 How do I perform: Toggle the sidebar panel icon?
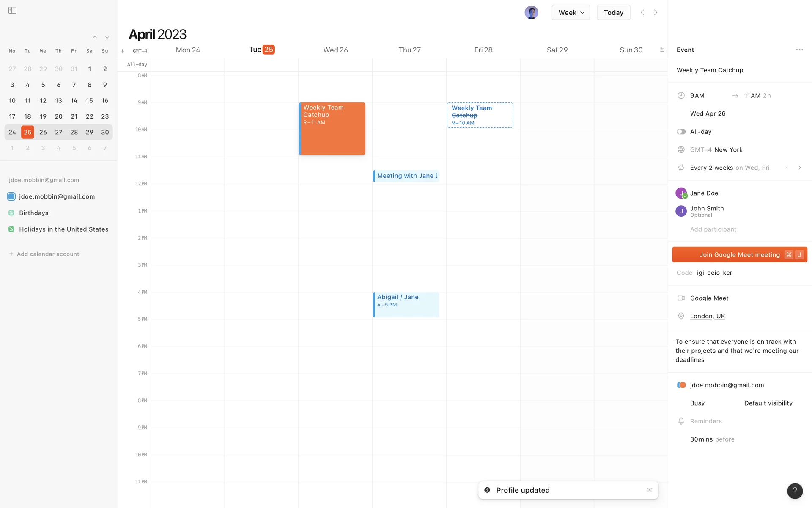[x=12, y=10]
